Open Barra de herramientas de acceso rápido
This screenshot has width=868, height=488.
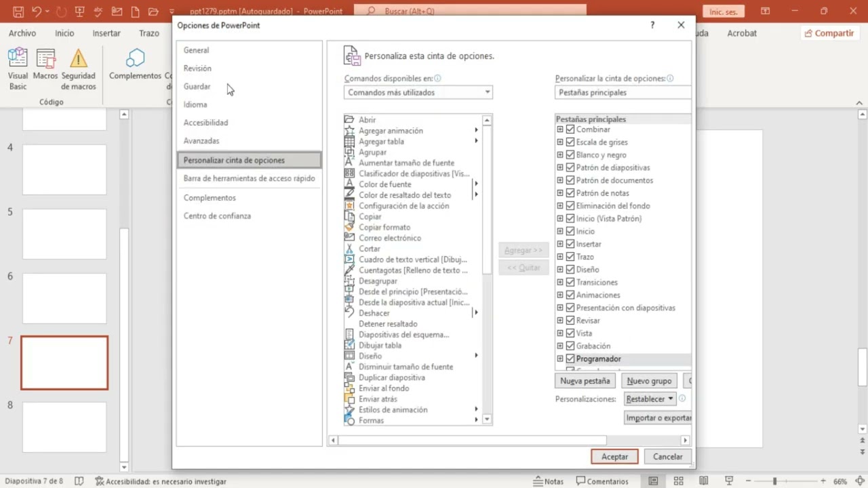[249, 178]
